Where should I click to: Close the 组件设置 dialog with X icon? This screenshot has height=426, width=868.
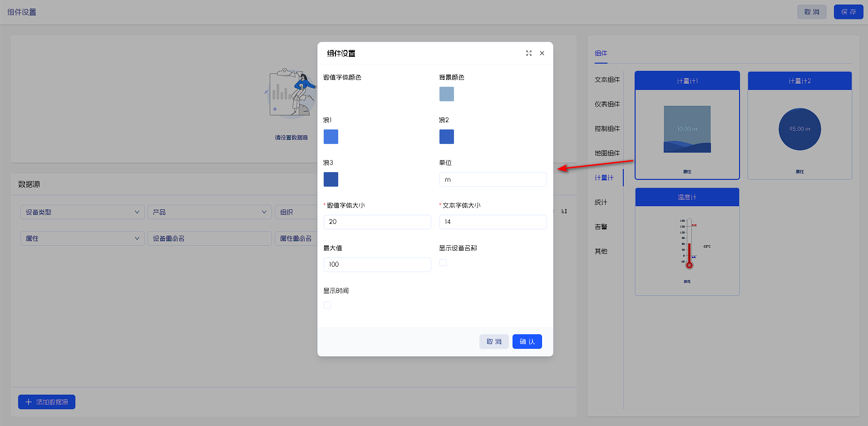click(x=542, y=53)
